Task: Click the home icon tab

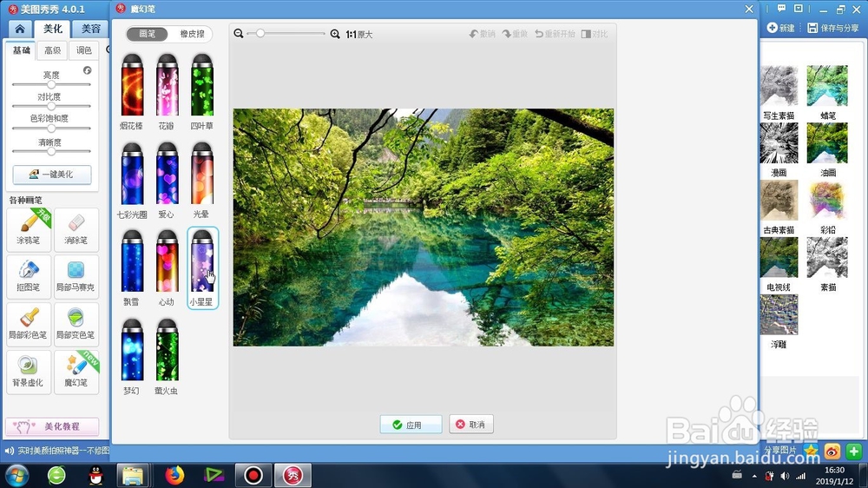Action: (20, 29)
